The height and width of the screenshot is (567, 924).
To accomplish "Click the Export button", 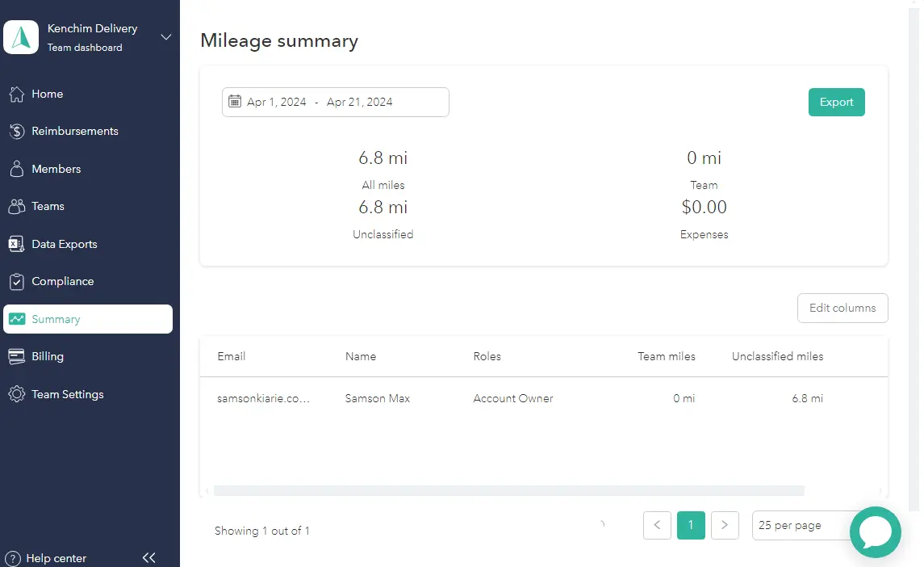I will tap(836, 102).
